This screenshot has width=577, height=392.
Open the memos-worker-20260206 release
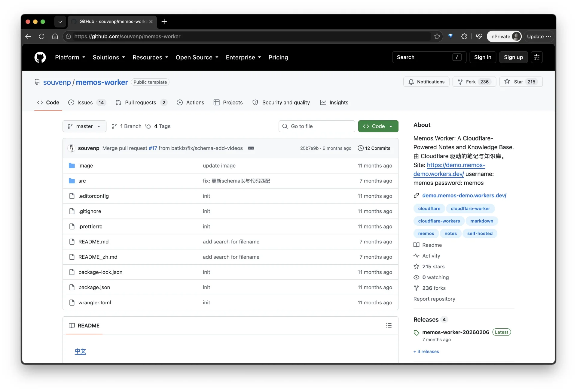point(456,332)
